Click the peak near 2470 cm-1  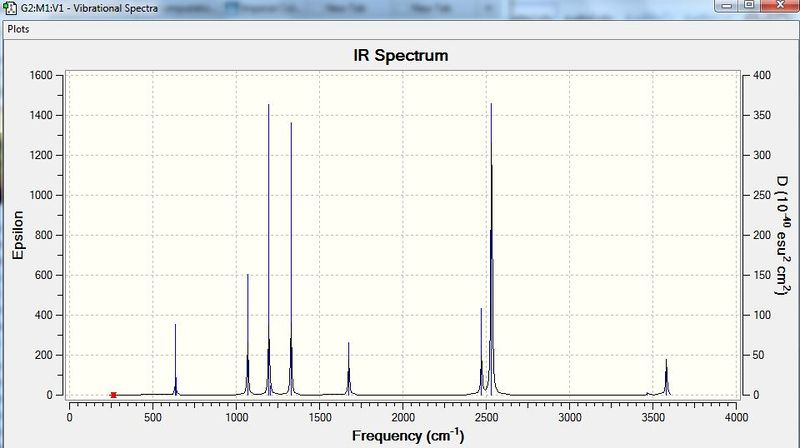(481, 352)
